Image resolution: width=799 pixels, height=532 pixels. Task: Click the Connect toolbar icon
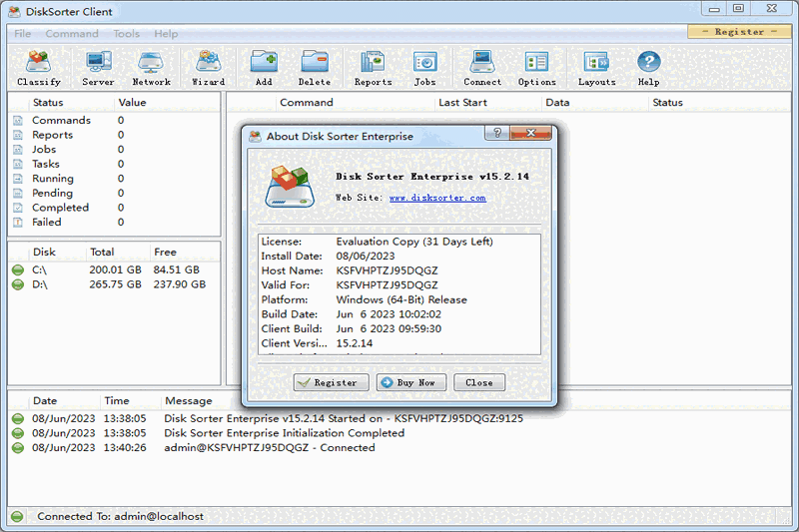(482, 68)
